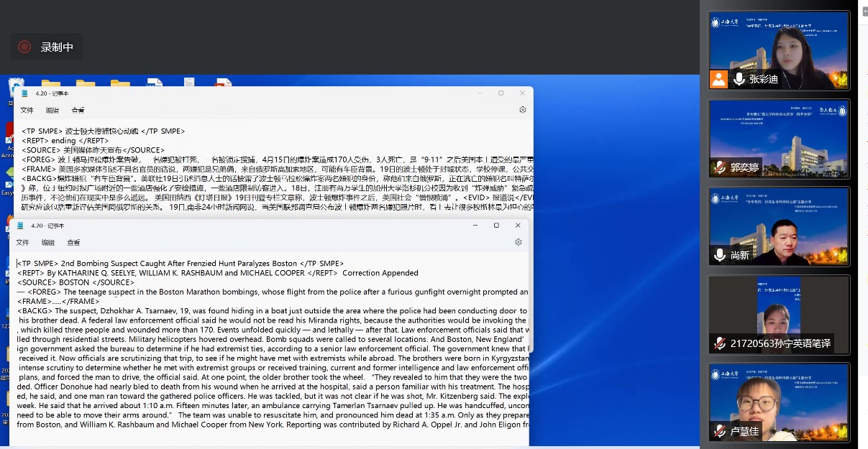The height and width of the screenshot is (449, 868).
Task: Click the recording indicator labeled 录制中
Action: click(47, 47)
